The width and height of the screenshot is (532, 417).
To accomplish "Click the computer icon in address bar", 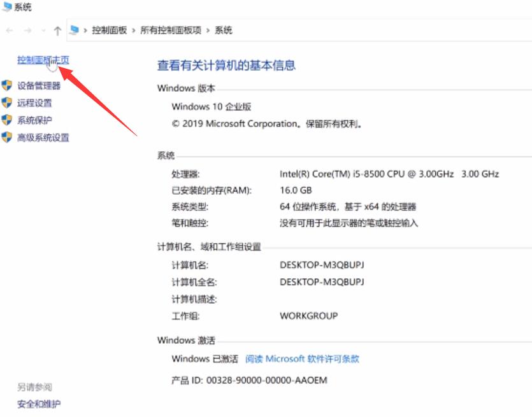I will (75, 30).
